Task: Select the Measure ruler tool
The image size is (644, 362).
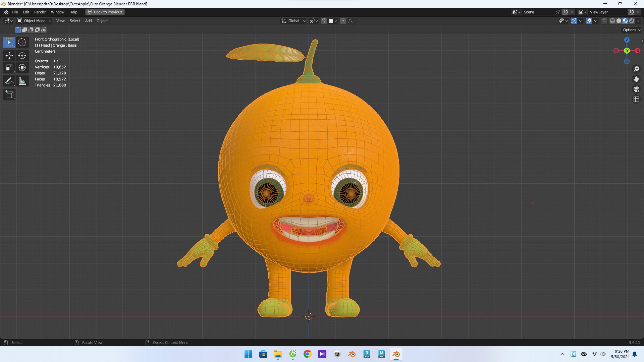Action: pos(22,81)
